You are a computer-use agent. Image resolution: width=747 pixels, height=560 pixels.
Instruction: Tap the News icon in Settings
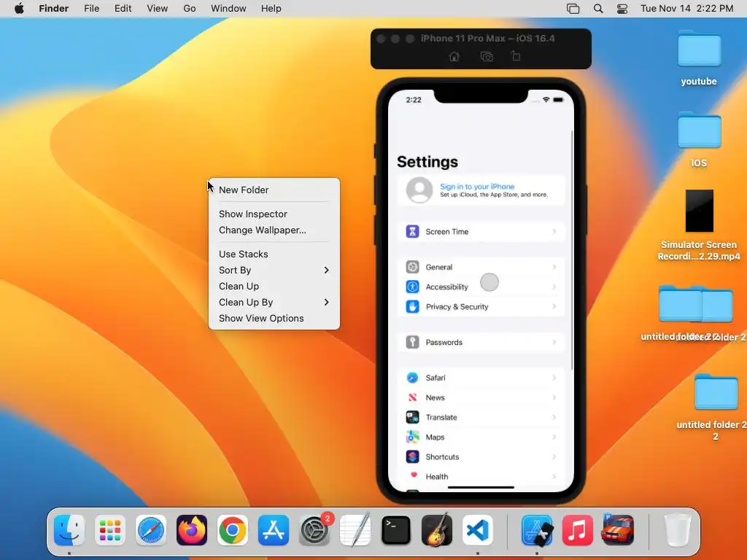pyautogui.click(x=413, y=397)
